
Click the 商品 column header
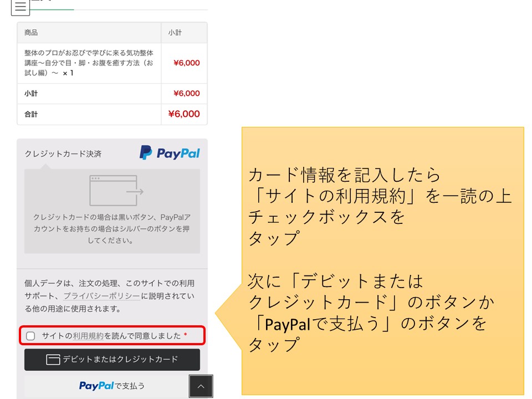31,33
